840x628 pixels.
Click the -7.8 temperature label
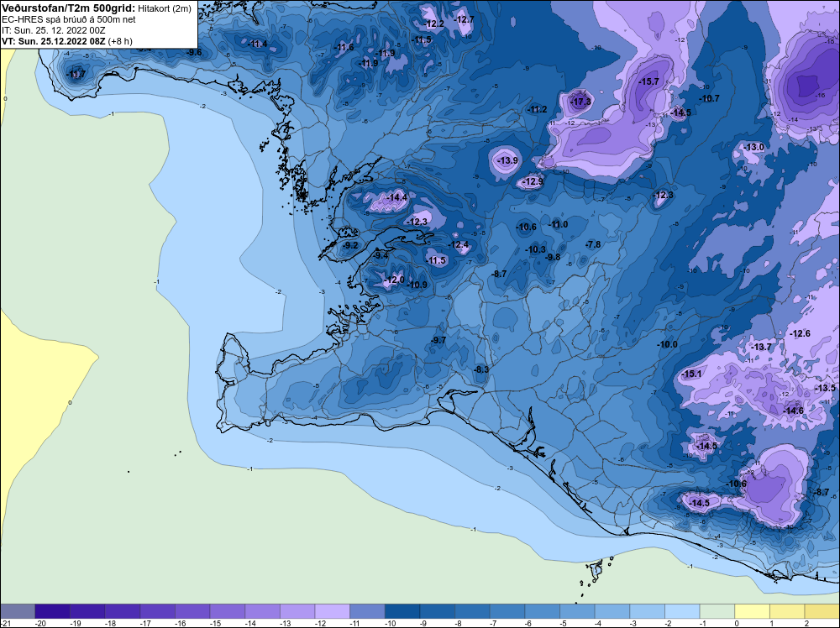click(593, 244)
